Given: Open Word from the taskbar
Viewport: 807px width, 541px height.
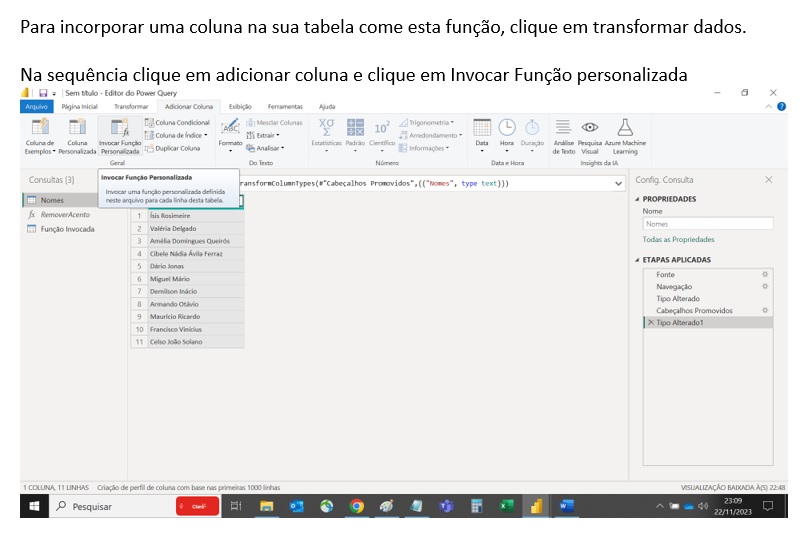Looking at the screenshot, I should [566, 507].
